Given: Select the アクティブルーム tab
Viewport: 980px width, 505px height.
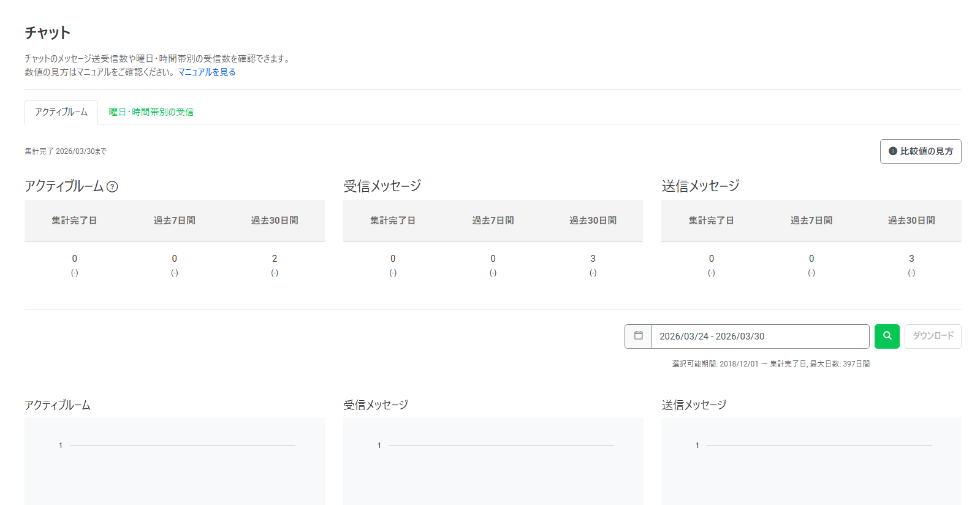Looking at the screenshot, I should point(61,112).
